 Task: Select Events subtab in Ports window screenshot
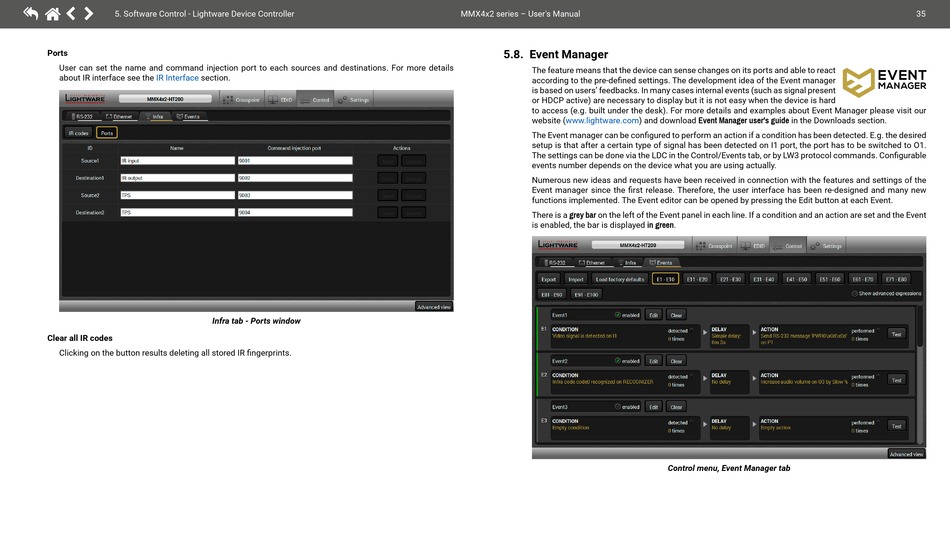coord(188,116)
